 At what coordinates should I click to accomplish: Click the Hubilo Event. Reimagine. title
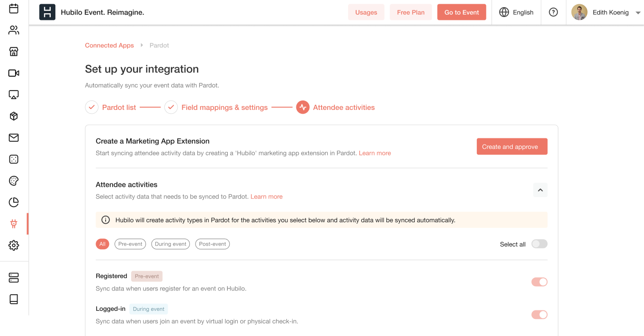pos(103,12)
